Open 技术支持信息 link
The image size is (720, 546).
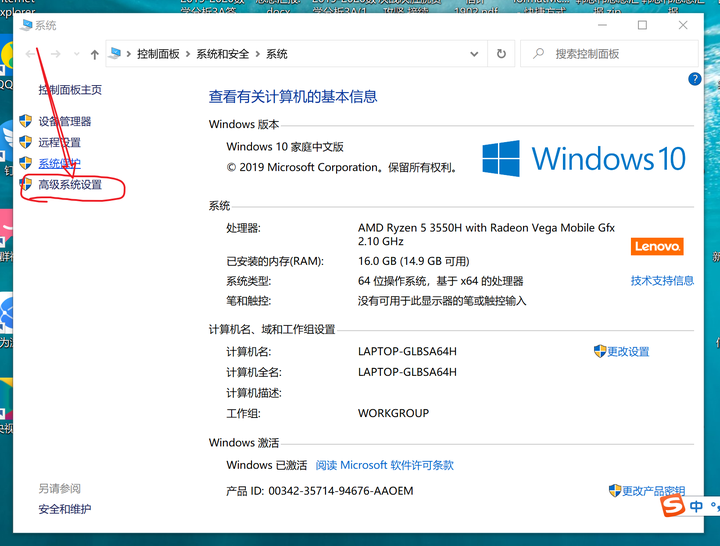[x=662, y=281]
